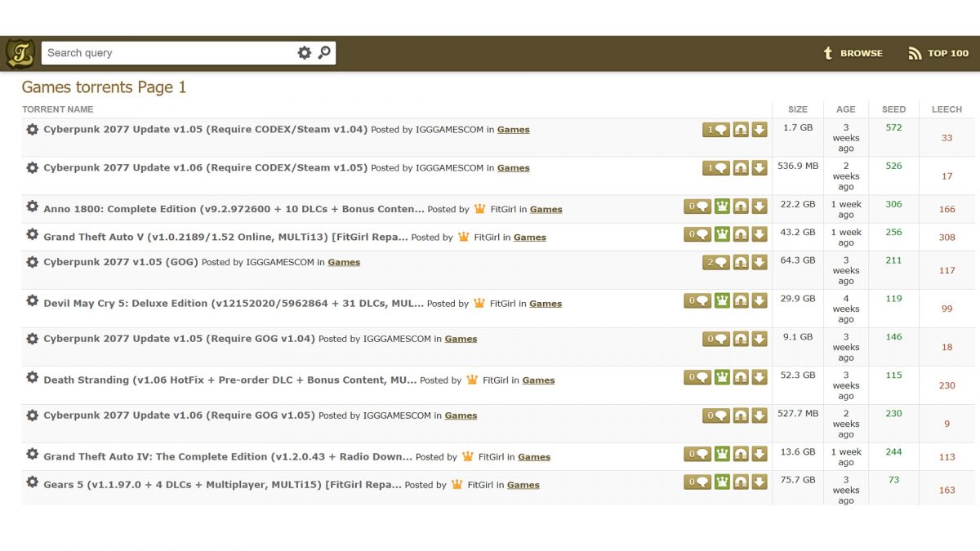Open search settings gear in search box
The image size is (980, 551).
point(304,53)
